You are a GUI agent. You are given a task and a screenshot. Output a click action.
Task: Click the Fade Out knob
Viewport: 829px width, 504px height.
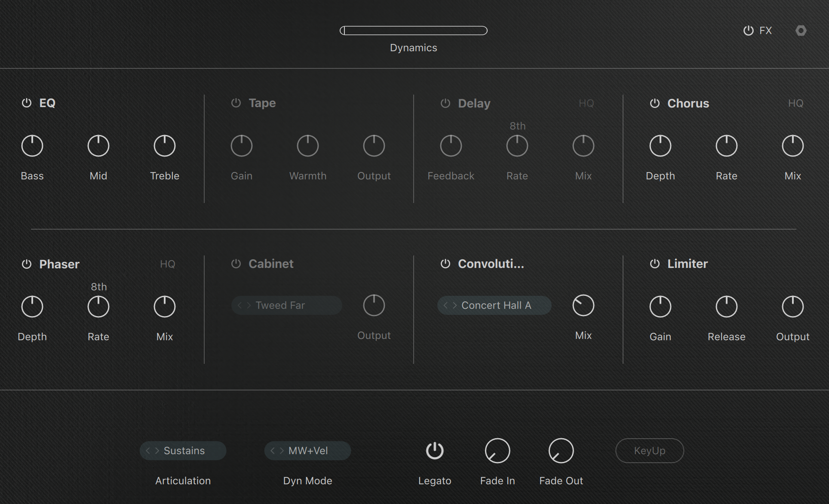pyautogui.click(x=561, y=451)
